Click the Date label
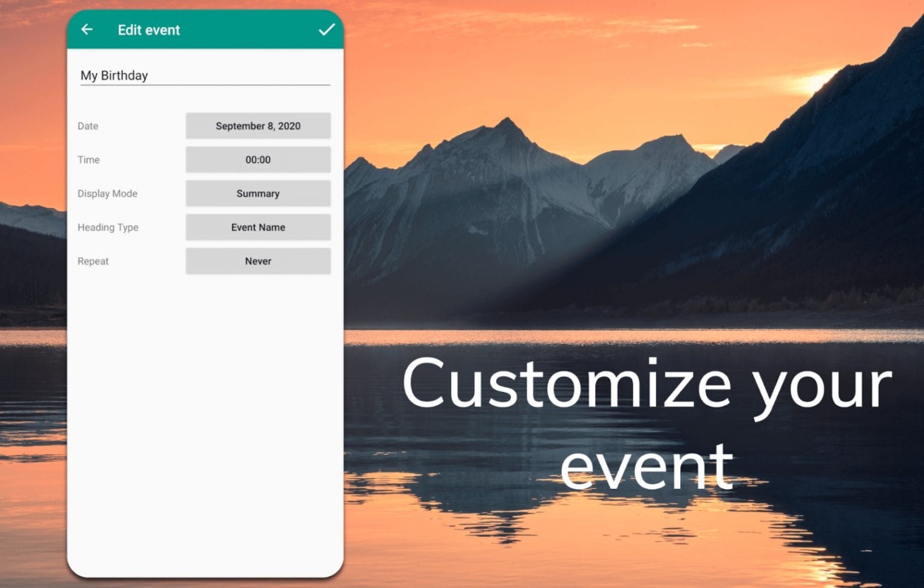Viewport: 924px width, 588px height. 88,126
